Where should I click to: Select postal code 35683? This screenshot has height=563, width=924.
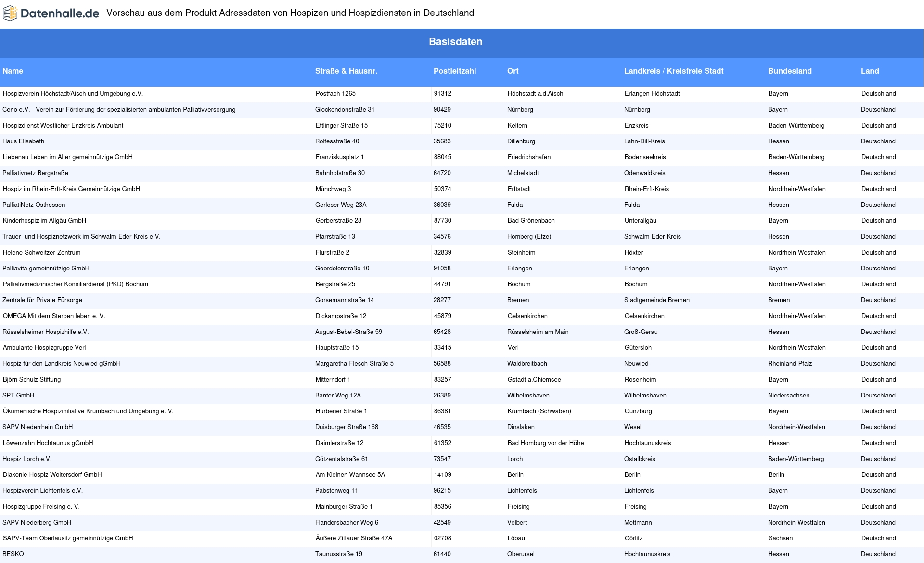(442, 141)
